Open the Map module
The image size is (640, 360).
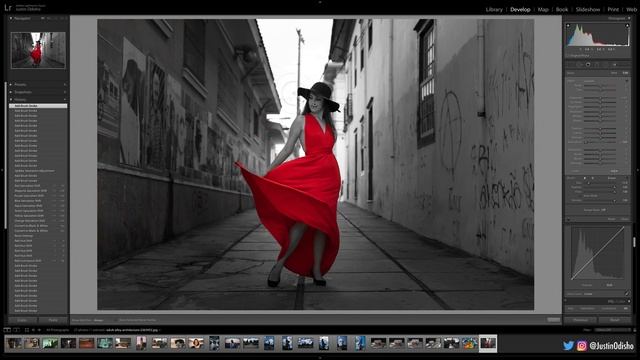[x=543, y=9]
